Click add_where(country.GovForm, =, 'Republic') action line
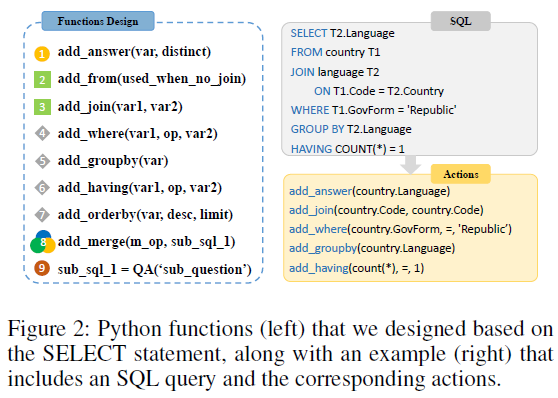 click(x=400, y=229)
